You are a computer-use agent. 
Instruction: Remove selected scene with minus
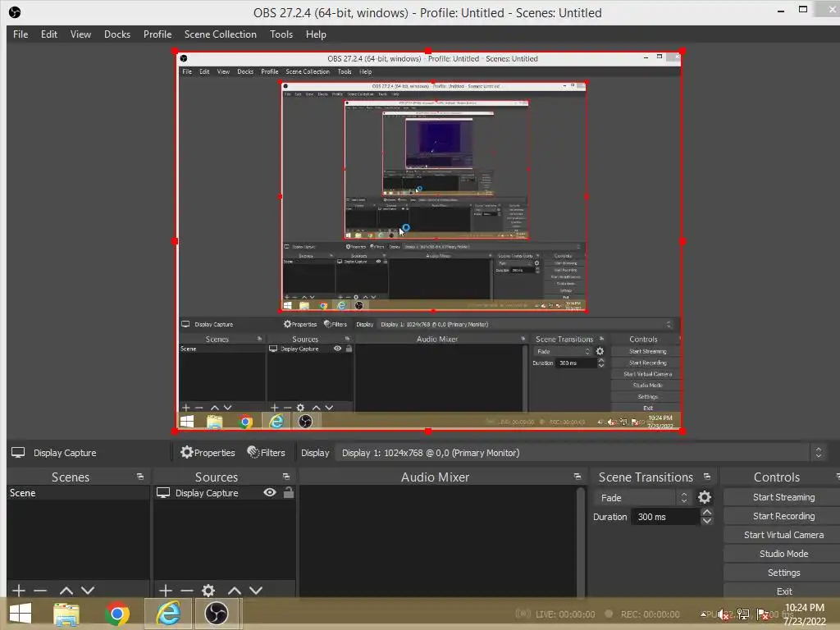click(x=40, y=591)
